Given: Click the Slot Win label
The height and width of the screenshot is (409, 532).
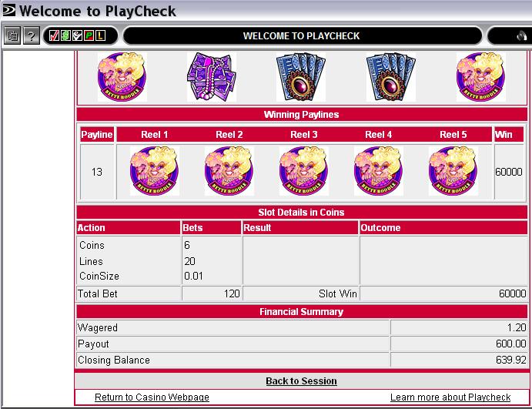Looking at the screenshot, I should tap(337, 293).
